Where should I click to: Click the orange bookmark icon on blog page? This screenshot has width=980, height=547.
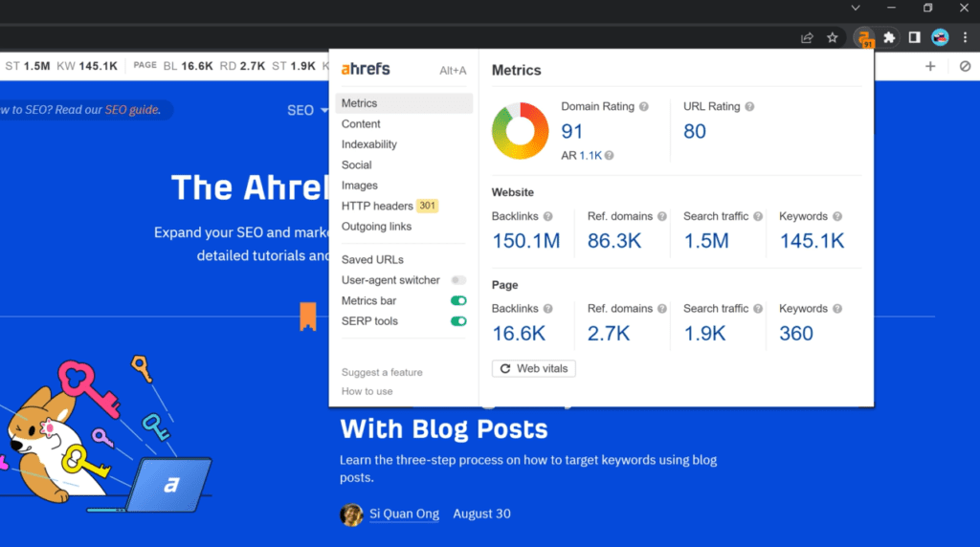pos(307,317)
